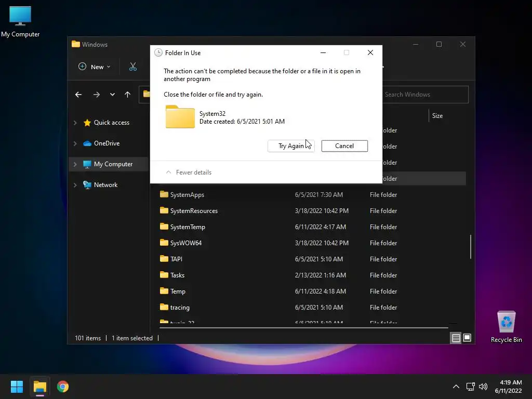Select My Computer in sidebar
The image size is (532, 399).
(x=113, y=164)
